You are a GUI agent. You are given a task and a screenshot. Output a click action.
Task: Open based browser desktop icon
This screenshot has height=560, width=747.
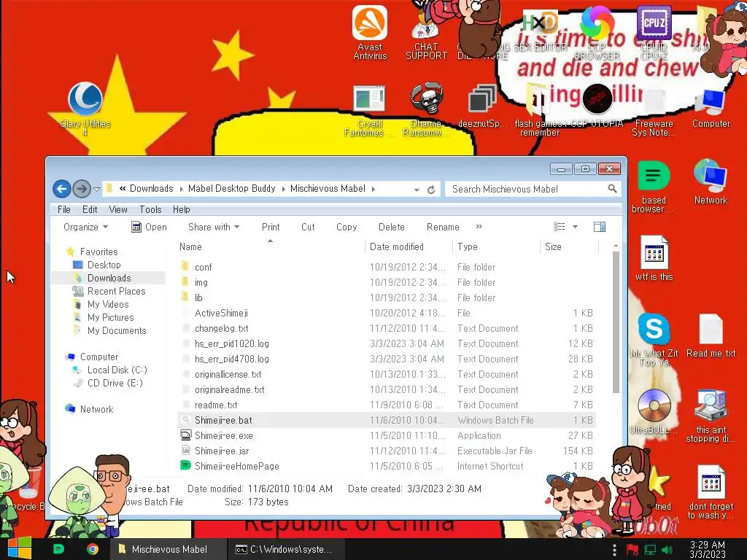654,187
